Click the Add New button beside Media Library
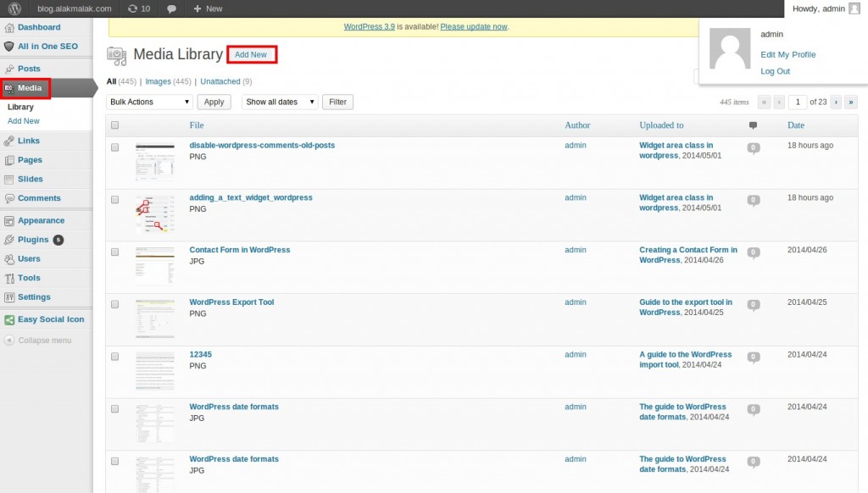 pos(251,55)
